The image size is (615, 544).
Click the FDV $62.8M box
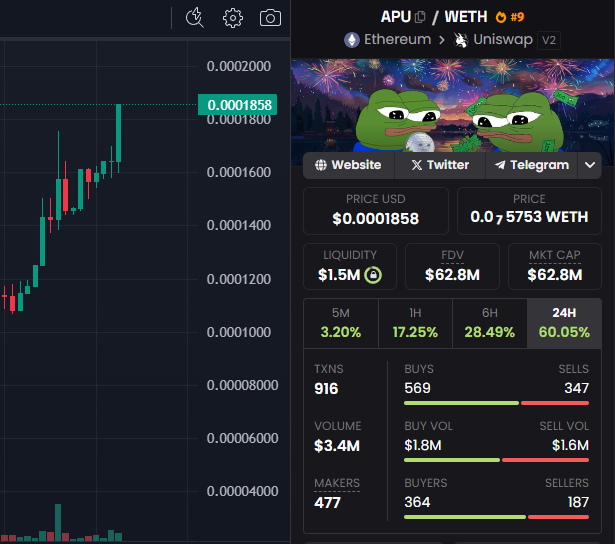tap(452, 267)
